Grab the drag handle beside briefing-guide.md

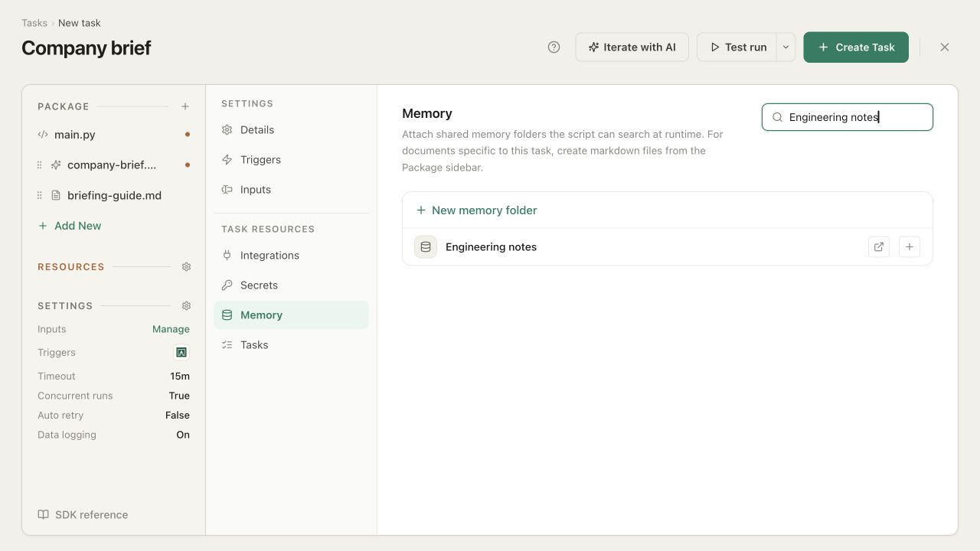pos(40,196)
